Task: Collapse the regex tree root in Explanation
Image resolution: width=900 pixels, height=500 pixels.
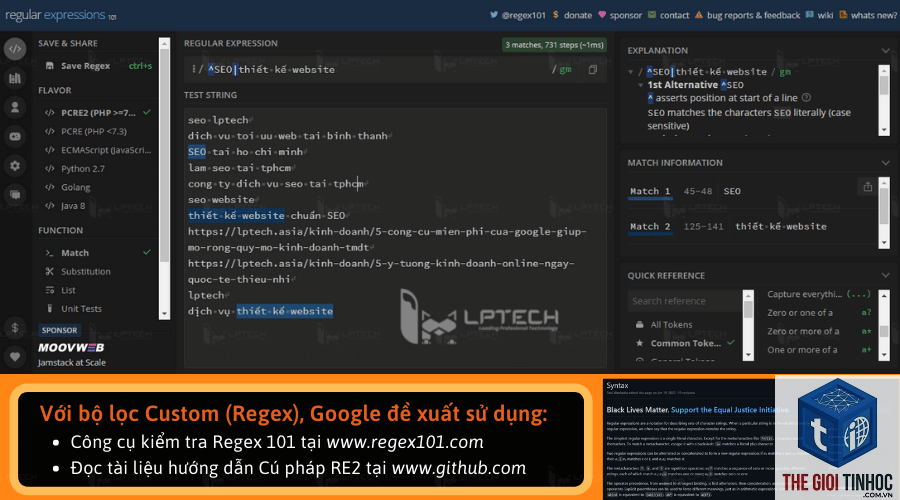Action: point(631,72)
